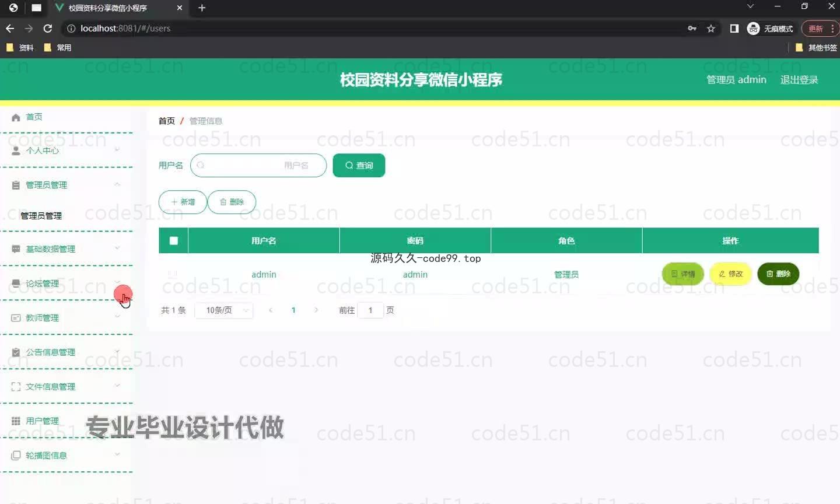Click the 公告信息管理 icon
The width and height of the screenshot is (840, 504).
[x=16, y=352]
